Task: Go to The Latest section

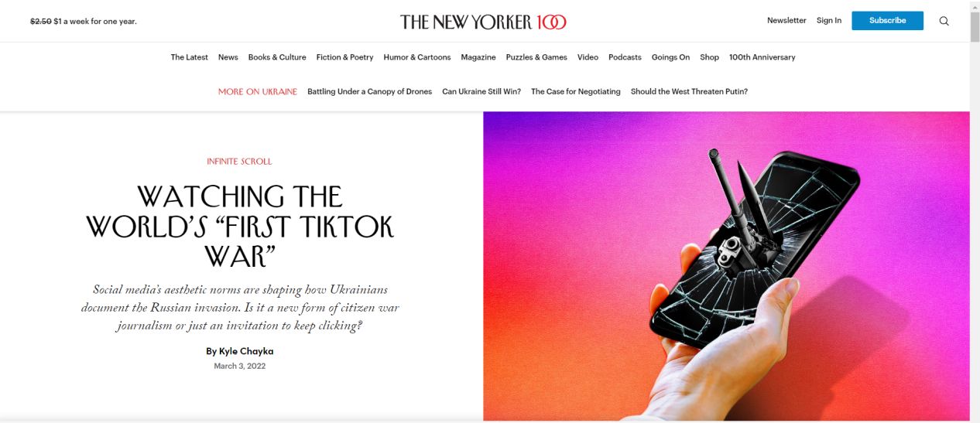Action: (x=189, y=57)
